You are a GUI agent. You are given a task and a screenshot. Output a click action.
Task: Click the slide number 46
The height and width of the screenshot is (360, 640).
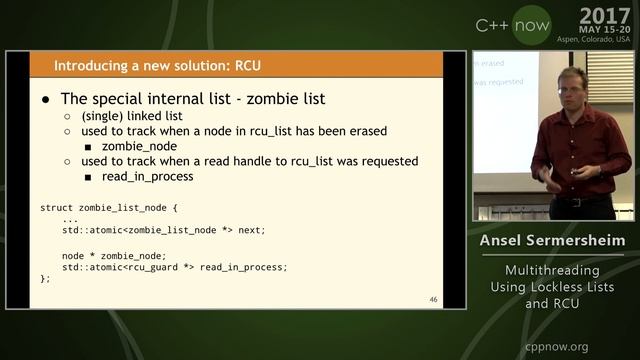coord(433,300)
